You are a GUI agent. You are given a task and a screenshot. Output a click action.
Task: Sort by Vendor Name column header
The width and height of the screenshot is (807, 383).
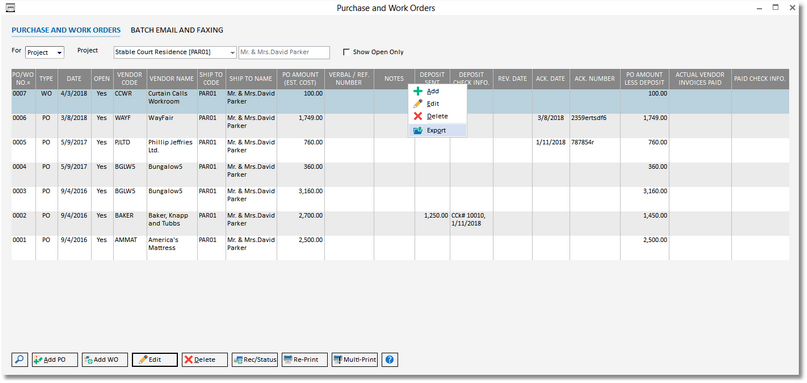click(x=172, y=79)
